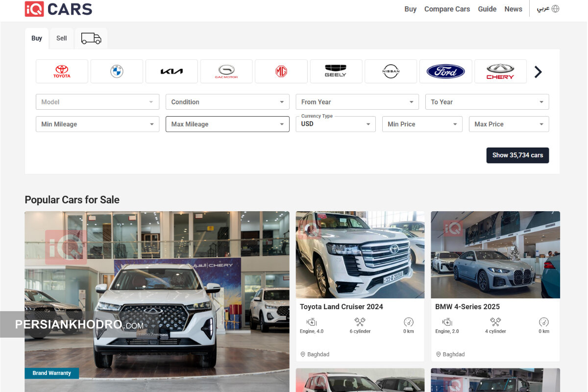Choose the MG brand logo
The width and height of the screenshot is (588, 392).
click(x=281, y=72)
